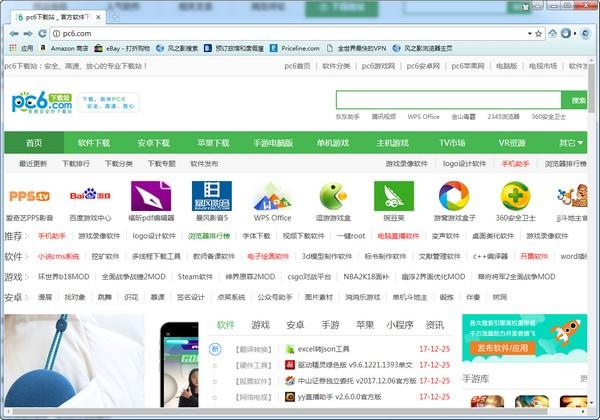Viewport: 600px width, 420px height.
Task: Close the pc6下载站 browser tab
Action: (98, 17)
